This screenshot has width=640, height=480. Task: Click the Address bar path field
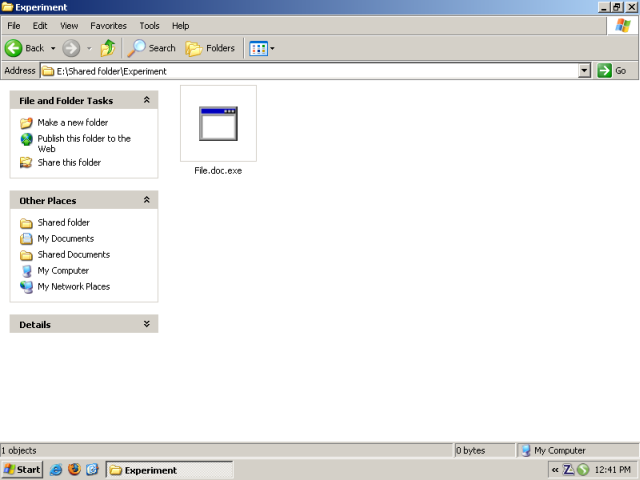point(309,71)
